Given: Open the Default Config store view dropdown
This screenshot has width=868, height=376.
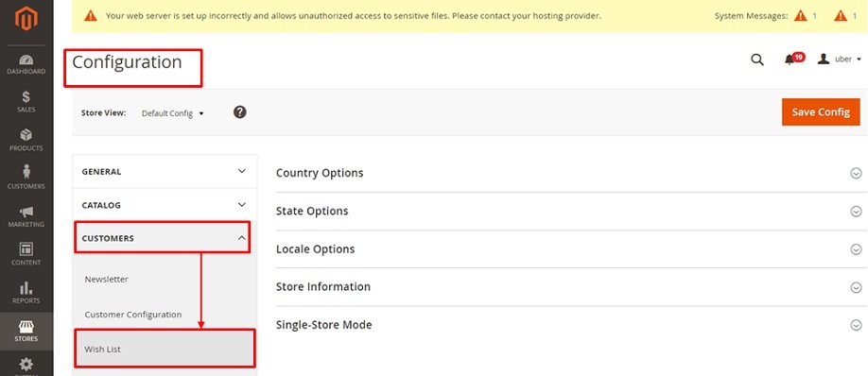Looking at the screenshot, I should 173,113.
